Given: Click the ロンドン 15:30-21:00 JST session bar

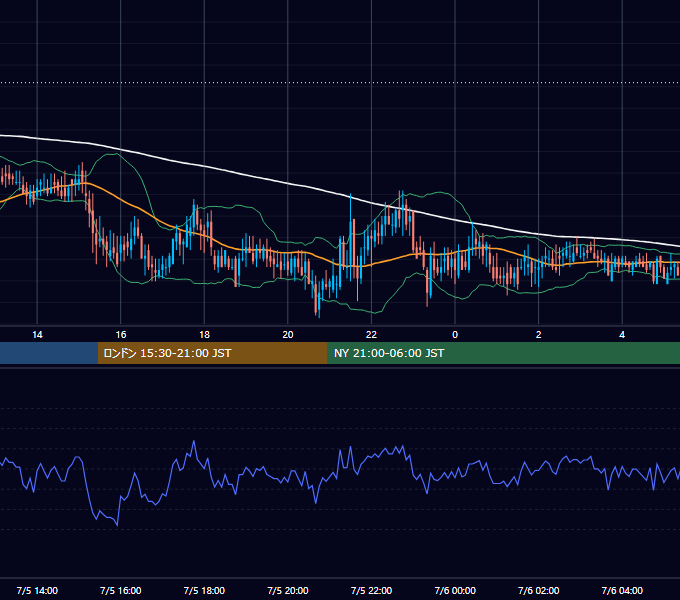Looking at the screenshot, I should click(212, 353).
